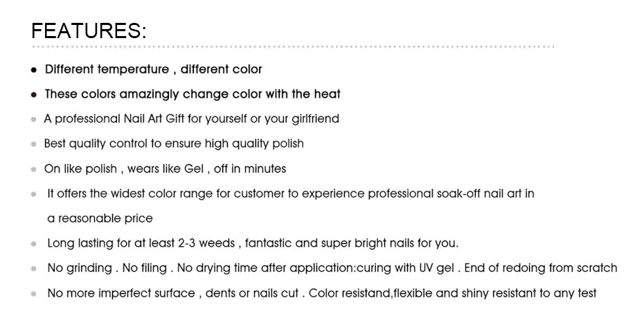Click the gray bullet before 'On like polish'
The height and width of the screenshot is (323, 644).
tap(34, 169)
